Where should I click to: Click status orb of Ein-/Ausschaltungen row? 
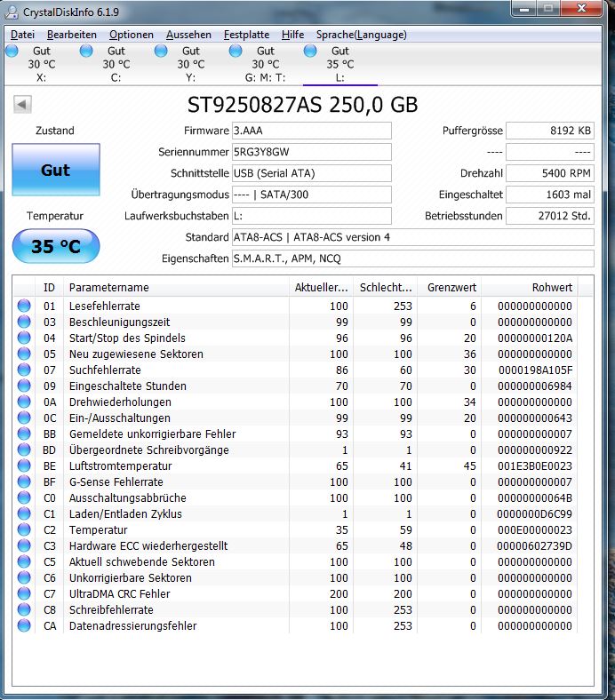[x=24, y=418]
